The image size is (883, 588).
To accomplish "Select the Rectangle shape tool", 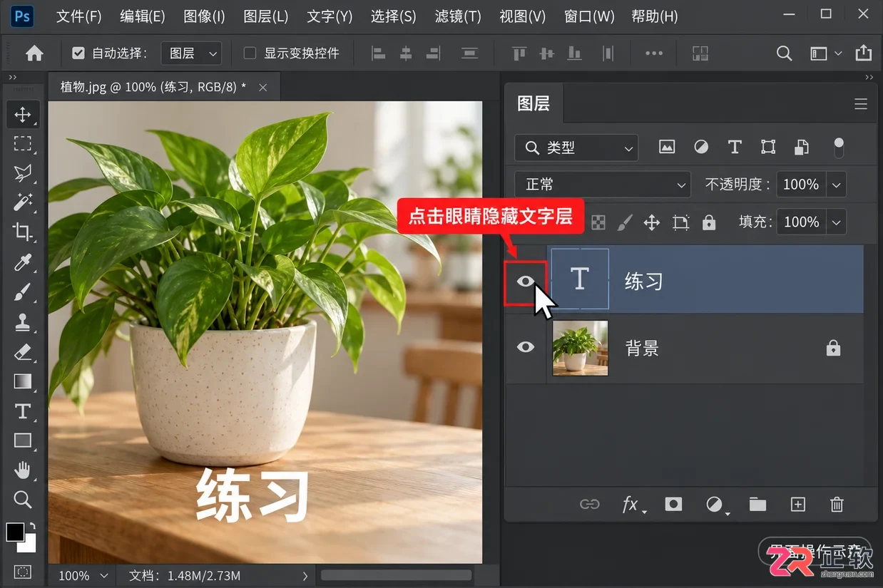I will click(x=23, y=440).
